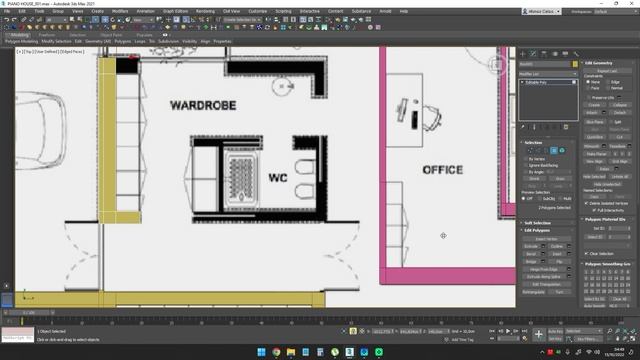Click the large plus Set Key button

[x=538, y=335]
